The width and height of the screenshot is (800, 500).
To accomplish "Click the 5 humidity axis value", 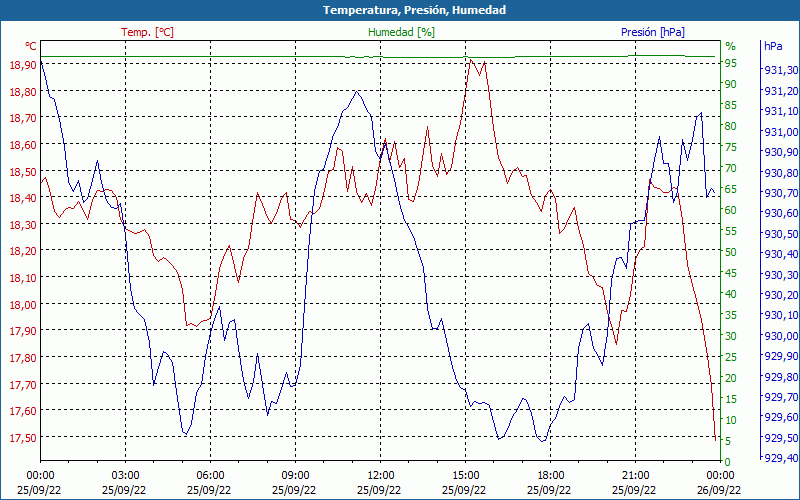I will pyautogui.click(x=728, y=441).
